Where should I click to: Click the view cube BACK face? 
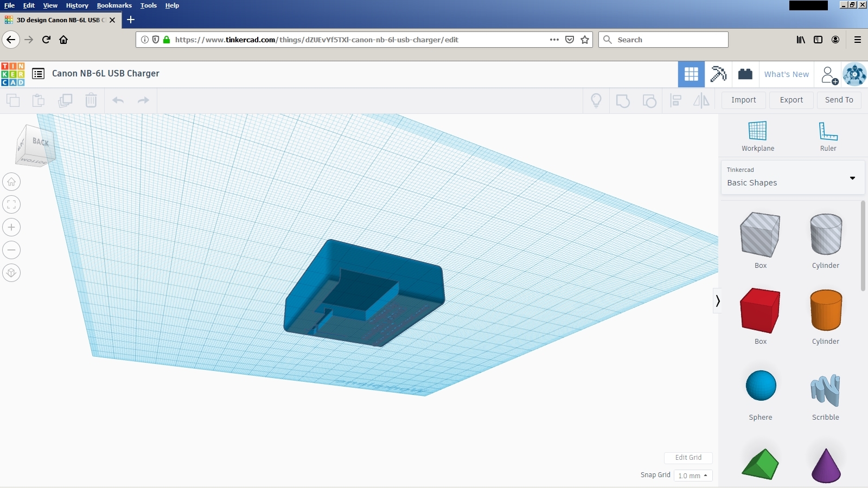[40, 142]
